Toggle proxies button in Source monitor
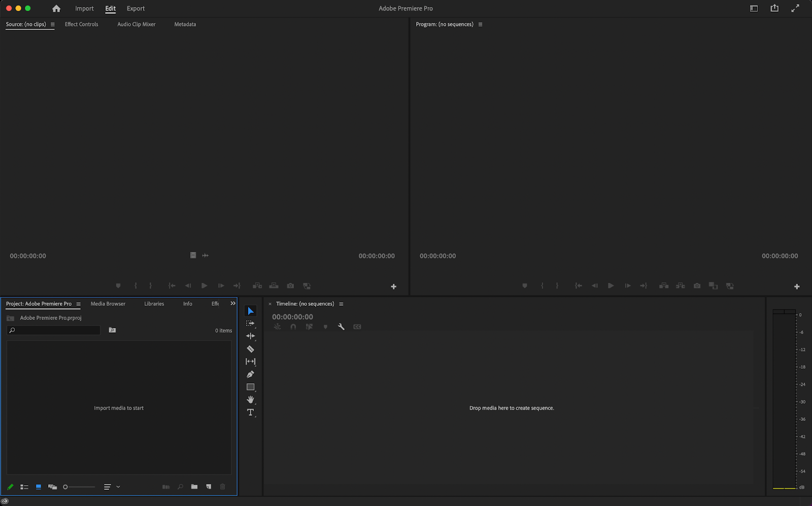The image size is (812, 506). (307, 286)
